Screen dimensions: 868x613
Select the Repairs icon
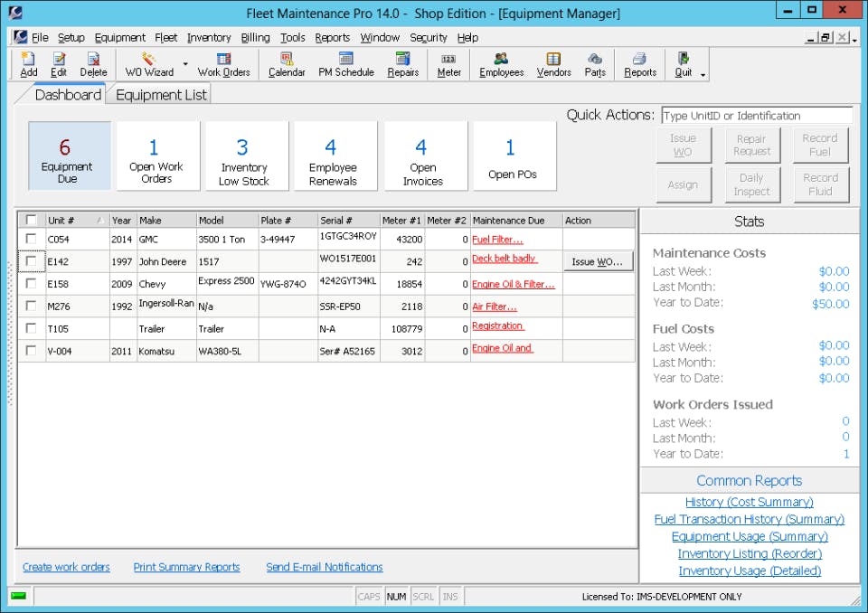point(402,63)
